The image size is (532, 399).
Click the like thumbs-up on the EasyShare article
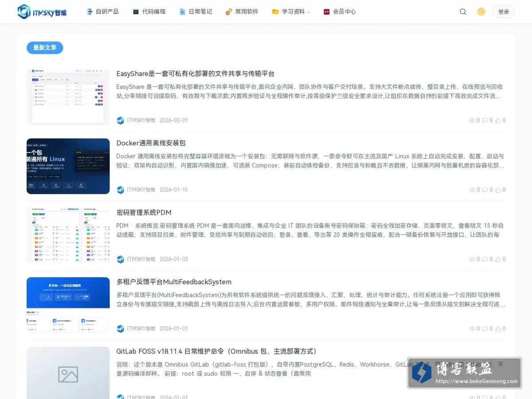point(498,120)
